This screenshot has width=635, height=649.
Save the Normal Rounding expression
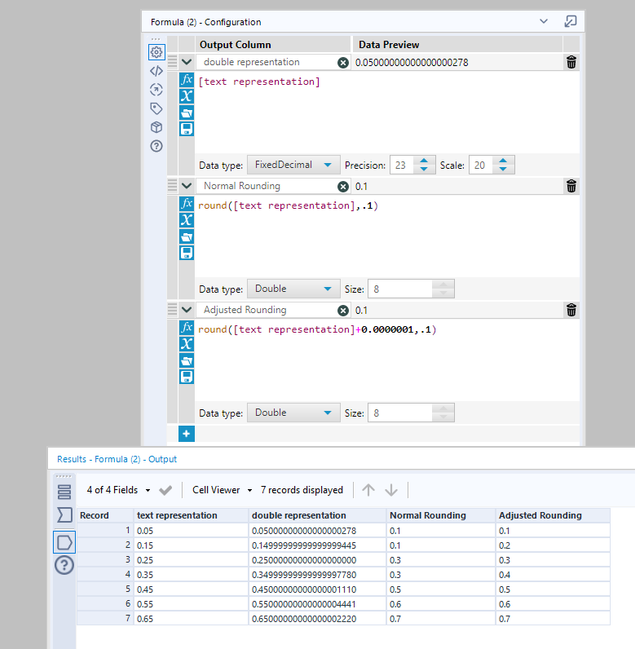[x=187, y=253]
